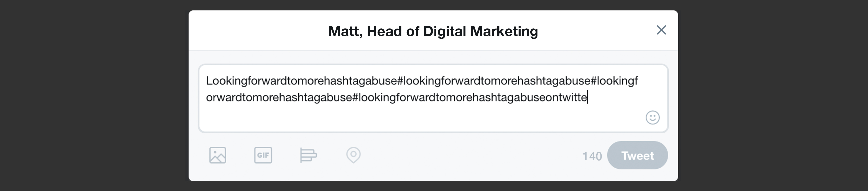Add location using the pin icon
Image resolution: width=868 pixels, height=191 pixels.
tap(353, 155)
